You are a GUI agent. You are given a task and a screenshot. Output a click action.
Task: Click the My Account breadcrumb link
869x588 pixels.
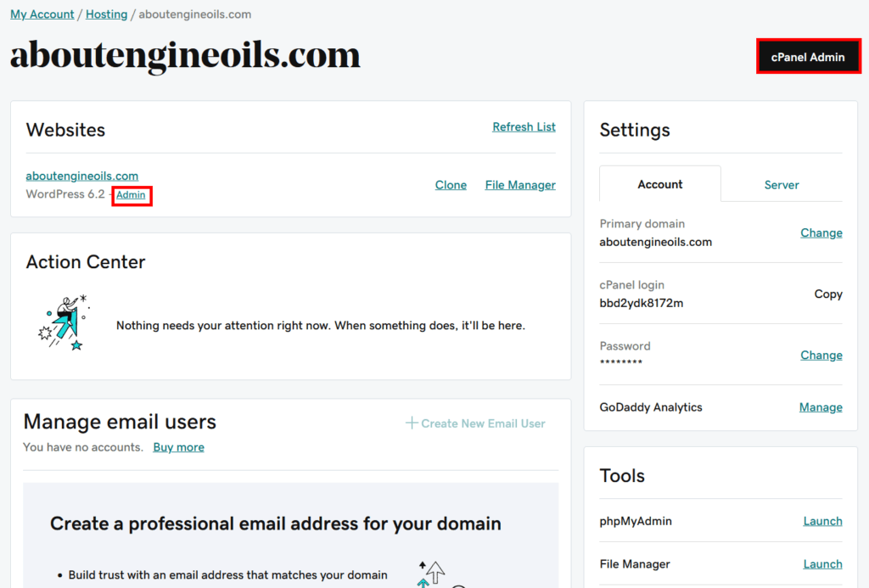pyautogui.click(x=42, y=14)
